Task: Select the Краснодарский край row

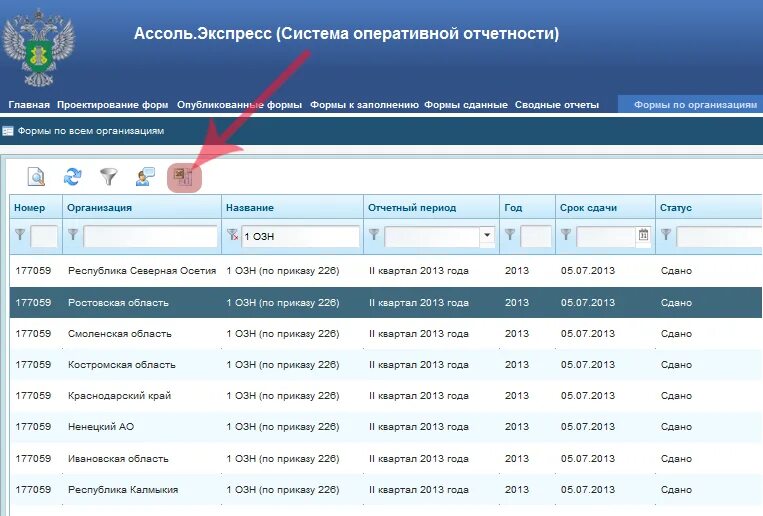Action: coord(386,396)
